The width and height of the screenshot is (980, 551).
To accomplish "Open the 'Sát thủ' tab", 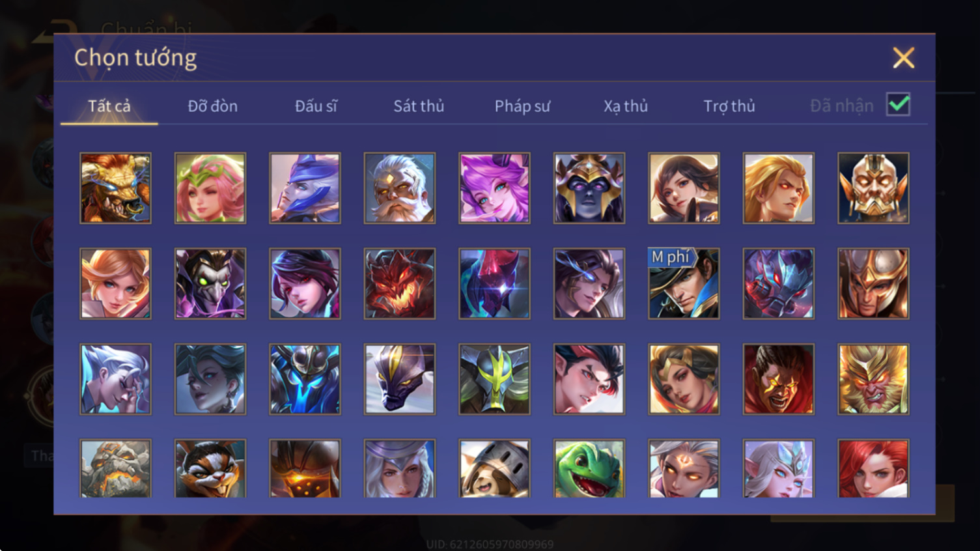I will pyautogui.click(x=419, y=106).
